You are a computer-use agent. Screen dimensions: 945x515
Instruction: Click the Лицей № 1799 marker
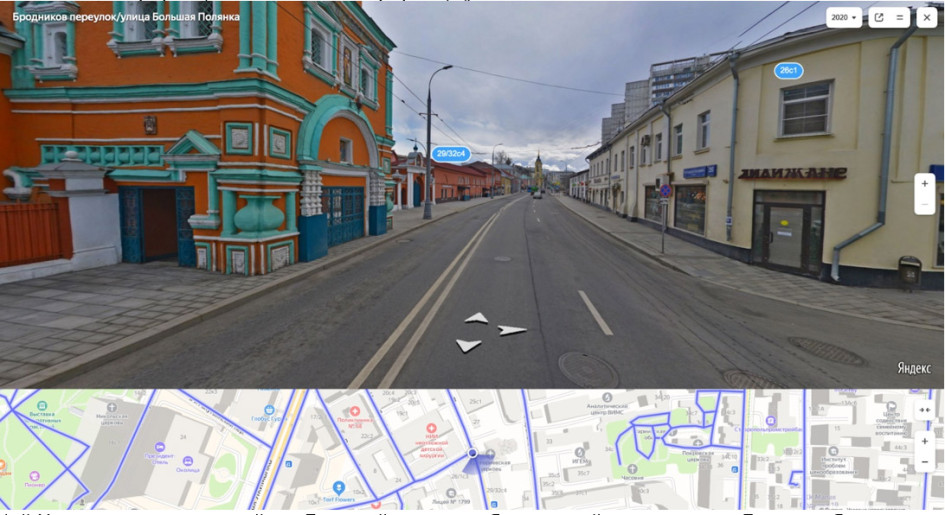451,493
